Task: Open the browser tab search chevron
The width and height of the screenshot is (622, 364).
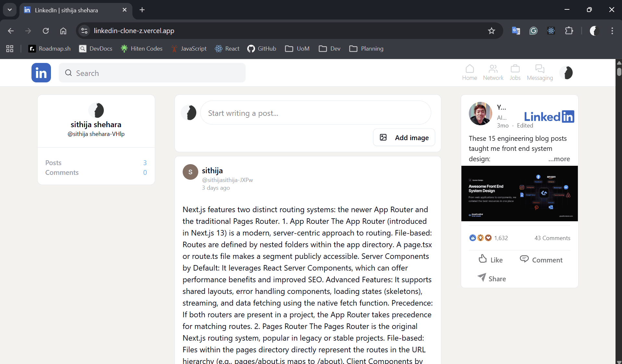Action: pyautogui.click(x=9, y=10)
